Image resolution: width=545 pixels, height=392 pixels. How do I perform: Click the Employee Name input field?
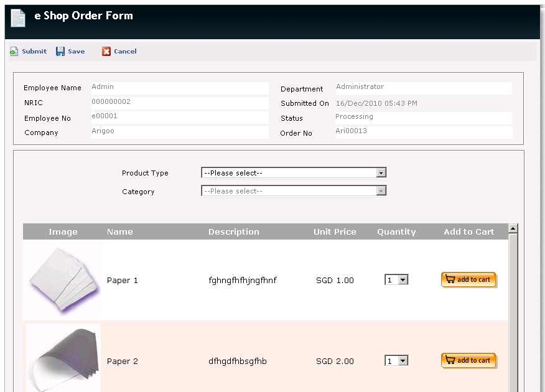[180, 88]
